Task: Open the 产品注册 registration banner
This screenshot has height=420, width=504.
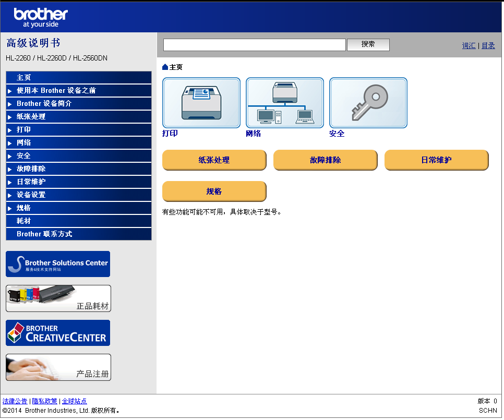Action: click(58, 367)
